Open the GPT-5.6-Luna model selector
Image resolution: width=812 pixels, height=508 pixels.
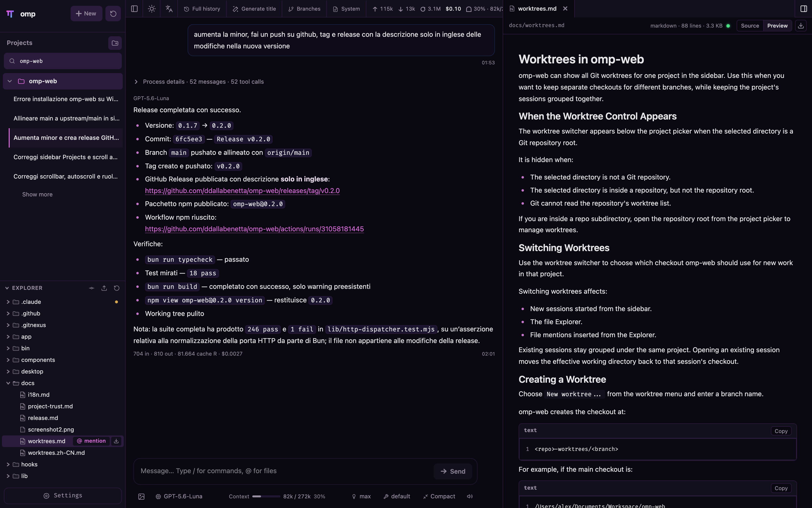(x=179, y=497)
